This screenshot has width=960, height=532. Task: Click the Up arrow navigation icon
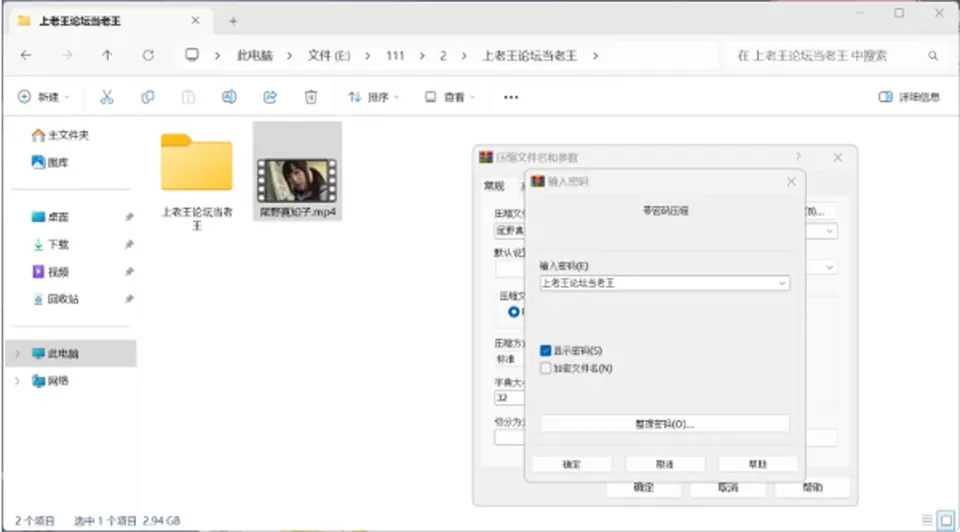pyautogui.click(x=107, y=55)
